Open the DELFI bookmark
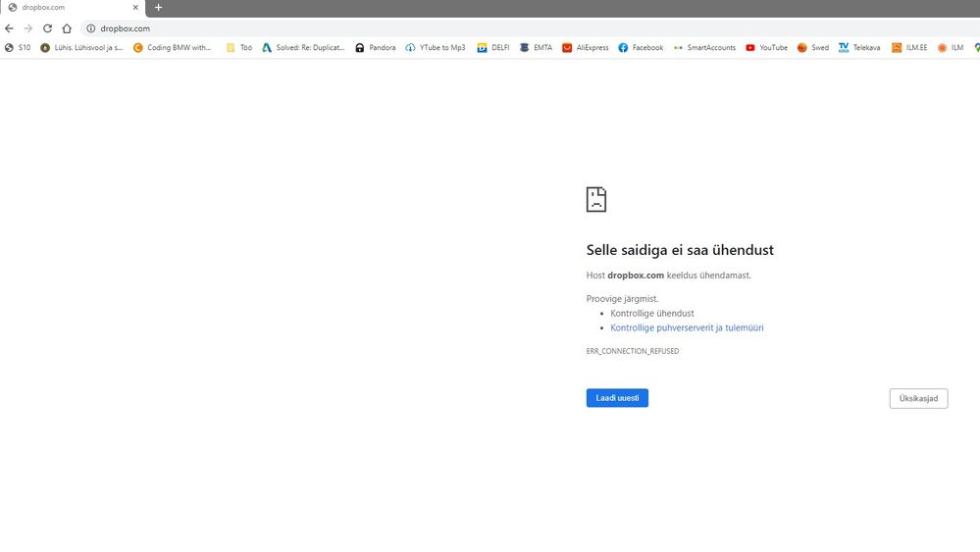Screen dimensions: 980x552 493,47
